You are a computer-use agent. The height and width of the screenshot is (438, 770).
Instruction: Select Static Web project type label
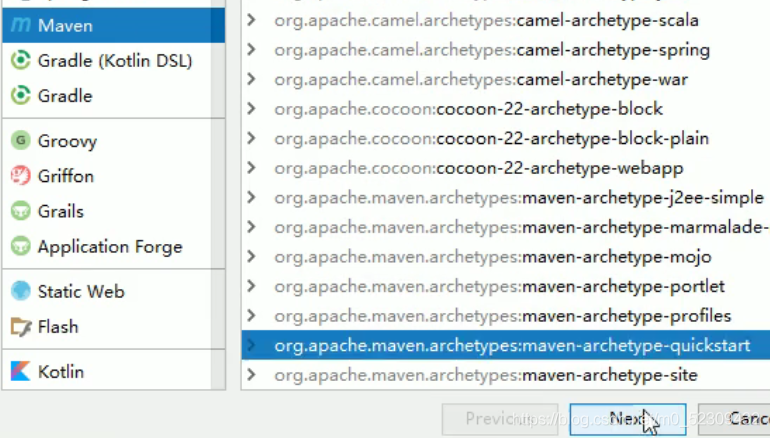pos(81,292)
